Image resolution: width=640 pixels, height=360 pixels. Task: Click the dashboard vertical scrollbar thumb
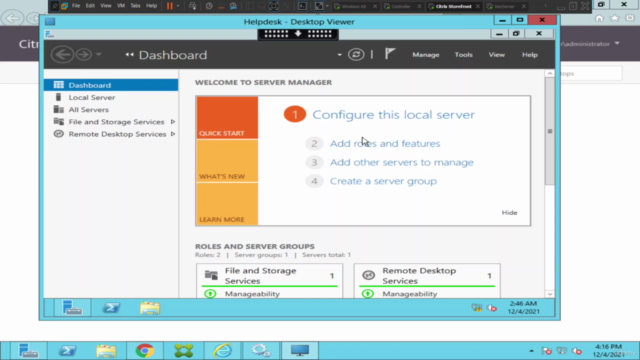(x=550, y=131)
